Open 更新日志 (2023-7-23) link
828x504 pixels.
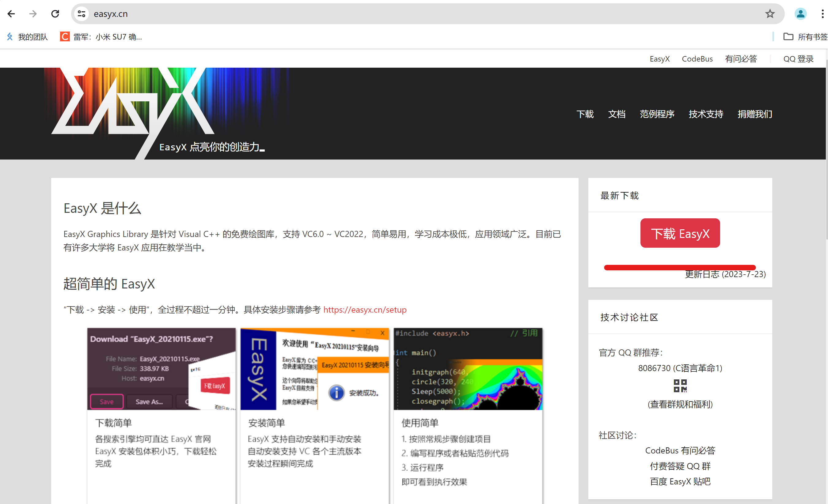[x=726, y=274]
